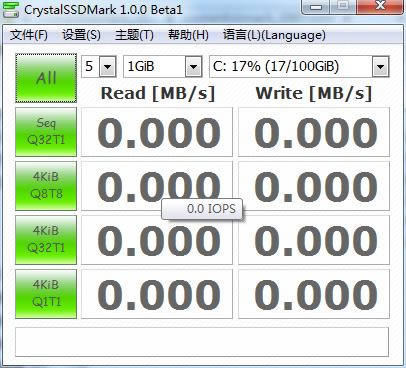The height and width of the screenshot is (368, 406).
Task: Run the 4KiB Q32T1 test
Action: (x=46, y=240)
